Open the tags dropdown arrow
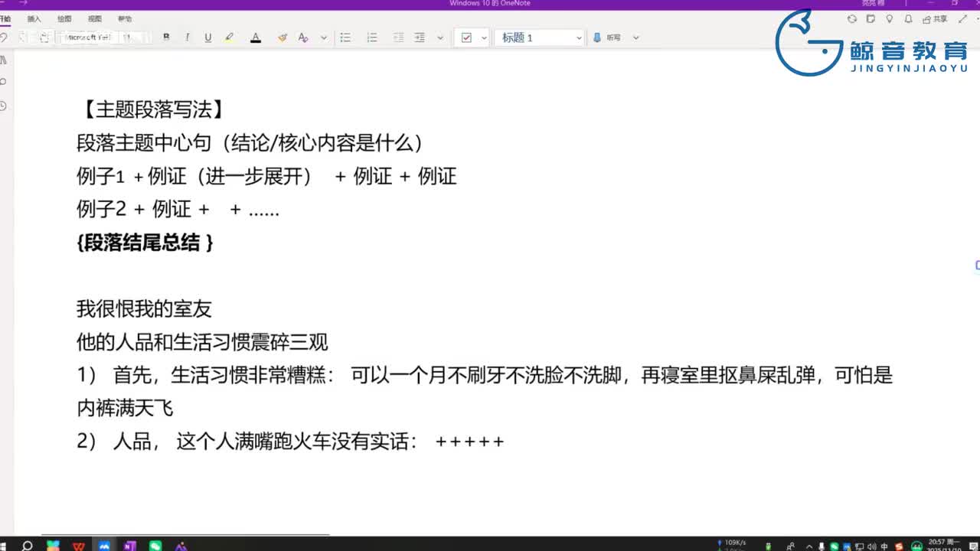Viewport: 980px width, 551px height. click(484, 37)
